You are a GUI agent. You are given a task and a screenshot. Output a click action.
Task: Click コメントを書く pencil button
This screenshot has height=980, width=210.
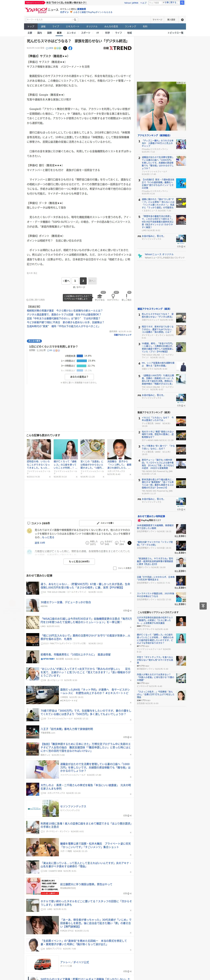coord(105,523)
